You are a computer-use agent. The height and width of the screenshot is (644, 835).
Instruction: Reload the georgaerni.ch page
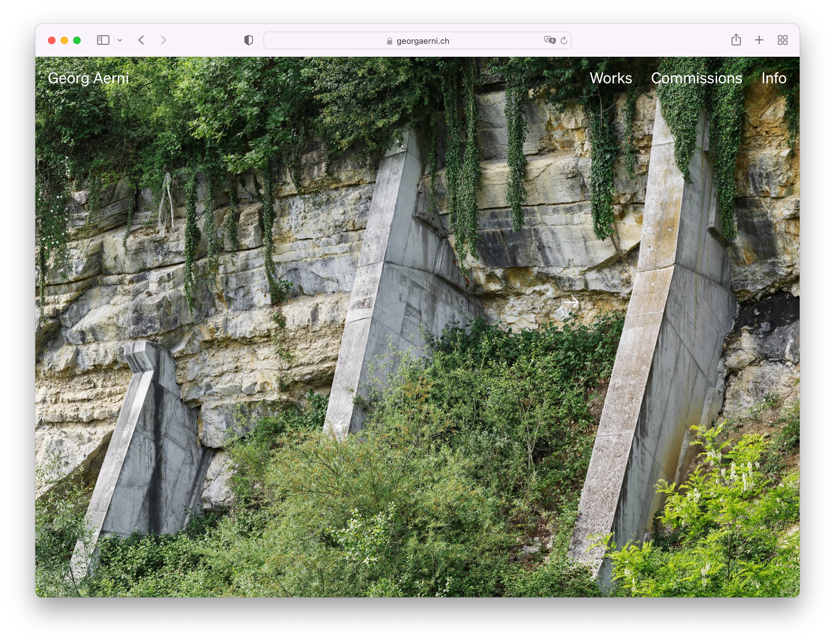click(563, 41)
